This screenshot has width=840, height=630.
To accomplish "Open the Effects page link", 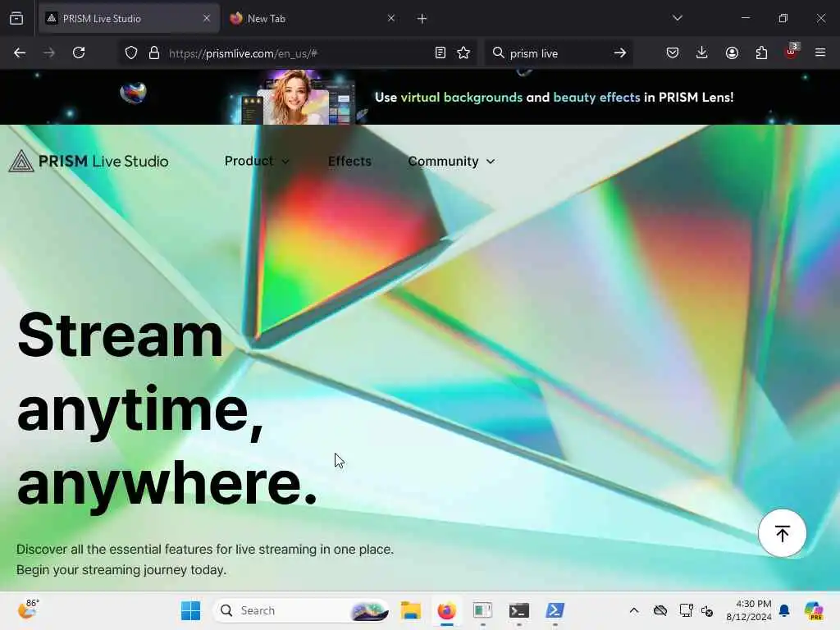I will click(x=349, y=161).
